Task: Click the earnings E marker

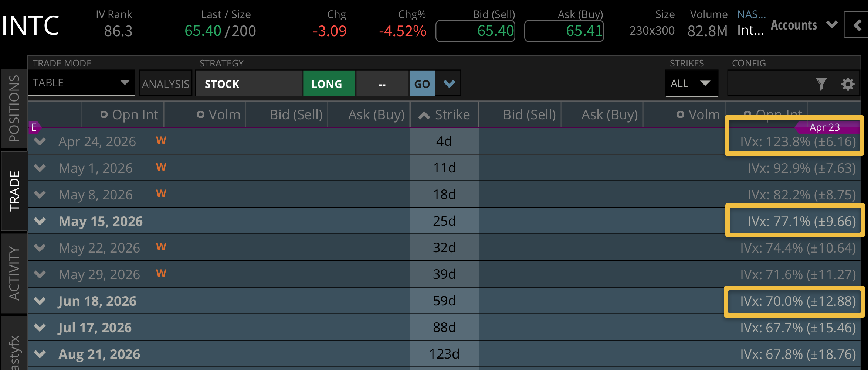Action: [34, 127]
